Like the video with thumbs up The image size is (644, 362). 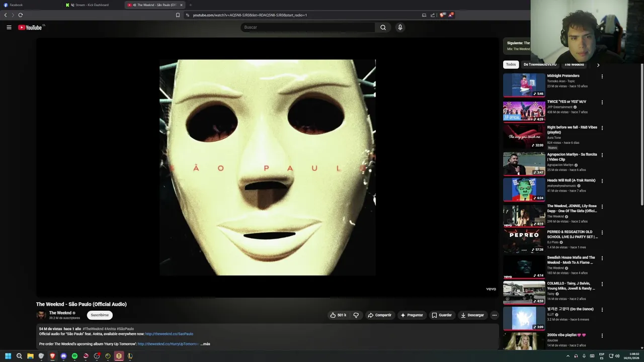coord(339,315)
